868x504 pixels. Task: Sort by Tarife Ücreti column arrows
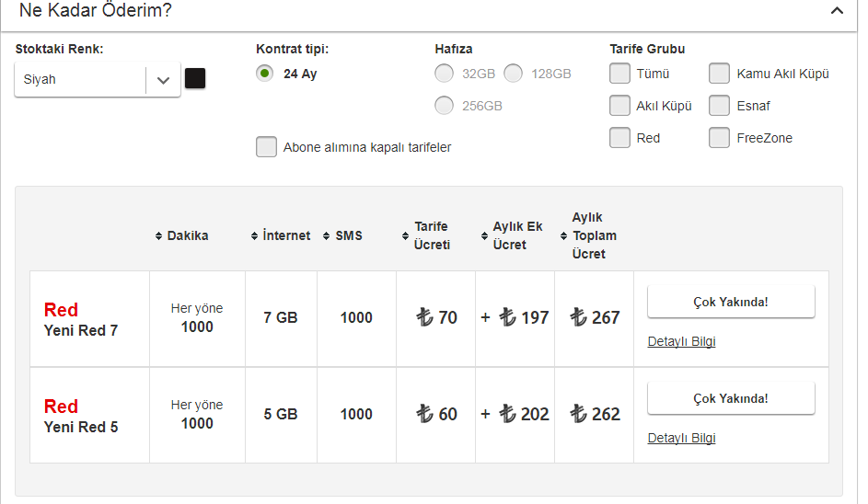tap(406, 236)
